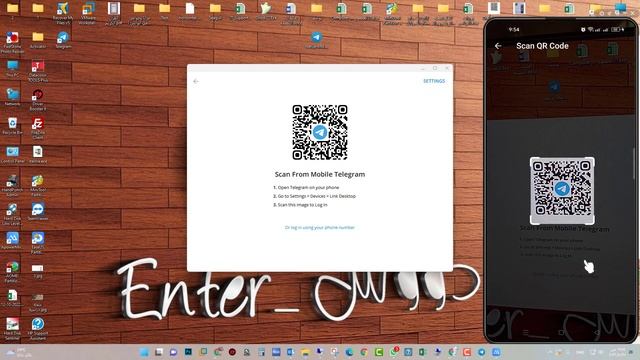Open File Explorer from the taskbar

[x=305, y=352]
